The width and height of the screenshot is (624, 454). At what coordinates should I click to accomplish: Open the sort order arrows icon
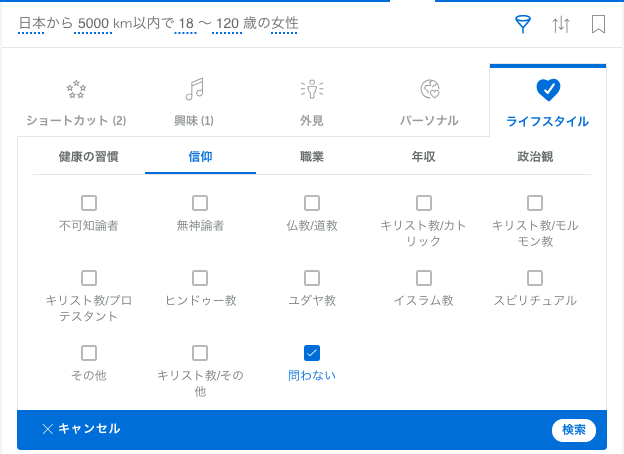(561, 24)
